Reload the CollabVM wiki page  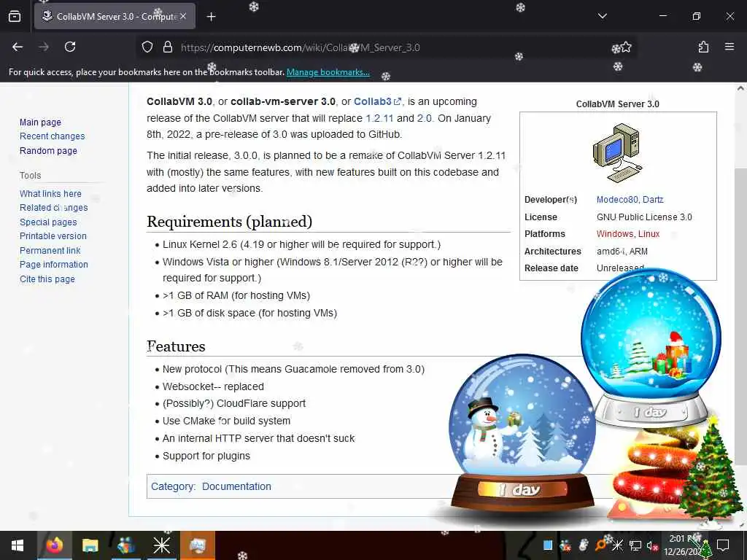coord(70,47)
